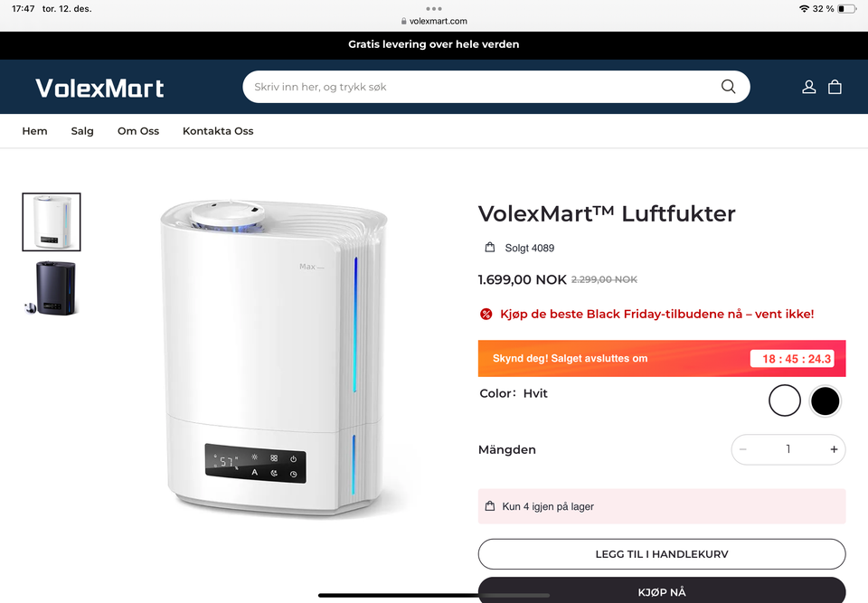This screenshot has height=603, width=868.
Task: Click the red discount percent icon
Action: [486, 314]
